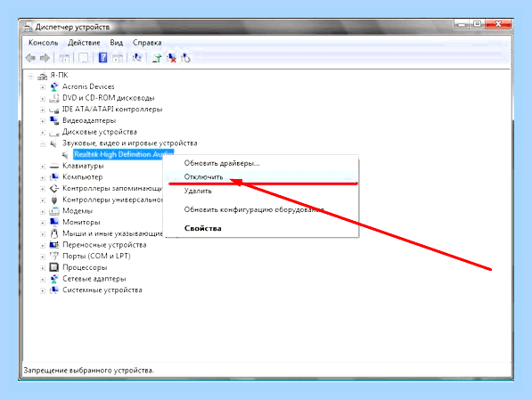Image resolution: width=532 pixels, height=400 pixels.
Task: Click the Порты (COM и LPT) icon
Action: pos(54,256)
